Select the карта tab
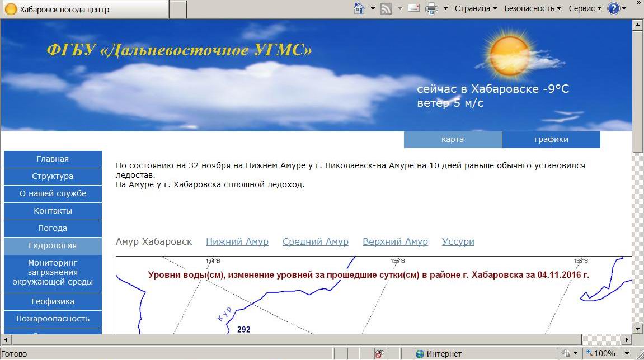This screenshot has width=644, height=360. [453, 140]
